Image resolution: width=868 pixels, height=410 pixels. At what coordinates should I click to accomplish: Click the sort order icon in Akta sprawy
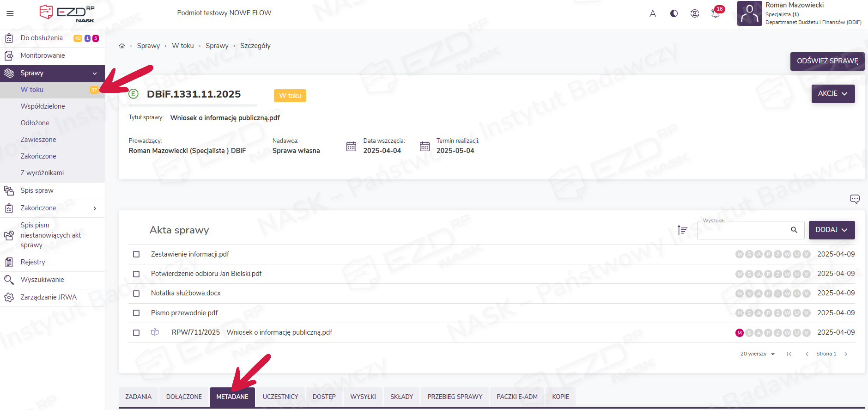click(x=682, y=230)
